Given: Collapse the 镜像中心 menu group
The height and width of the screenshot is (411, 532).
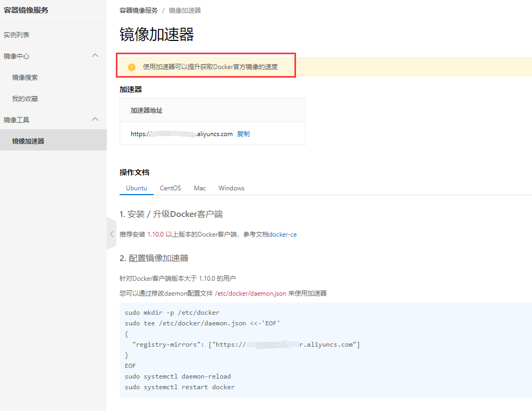Looking at the screenshot, I should [x=95, y=55].
